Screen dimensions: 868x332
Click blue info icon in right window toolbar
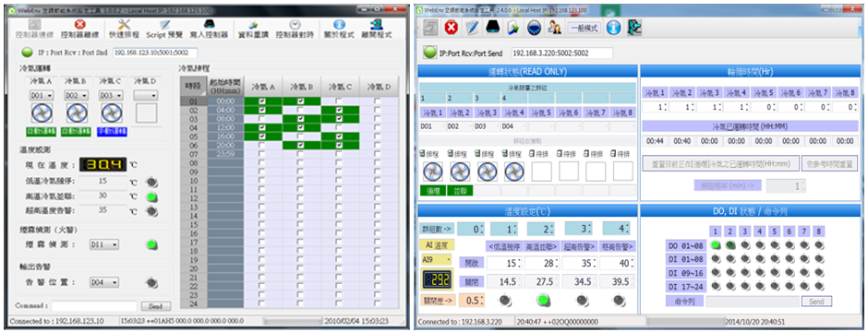tap(613, 28)
